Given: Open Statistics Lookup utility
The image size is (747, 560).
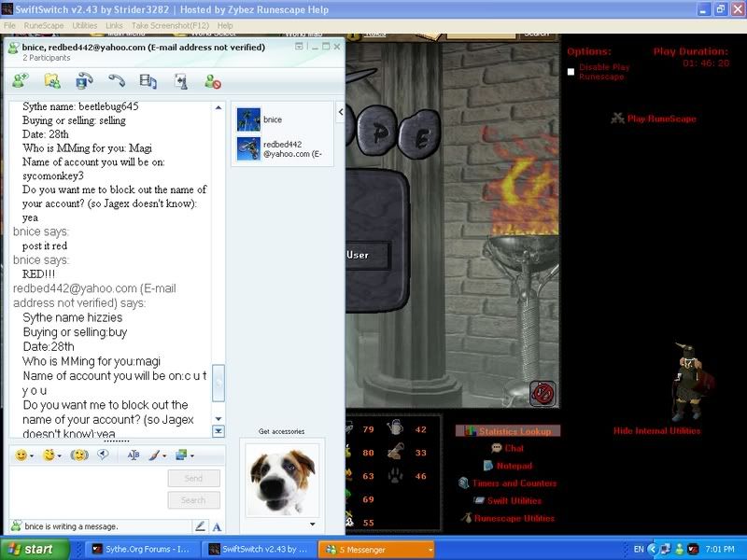Looking at the screenshot, I should 508,431.
